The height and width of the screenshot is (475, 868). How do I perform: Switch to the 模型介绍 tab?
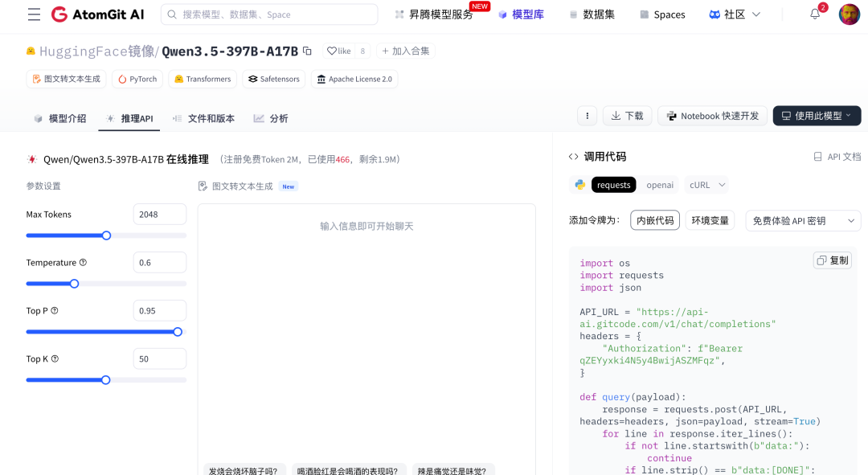coord(59,118)
